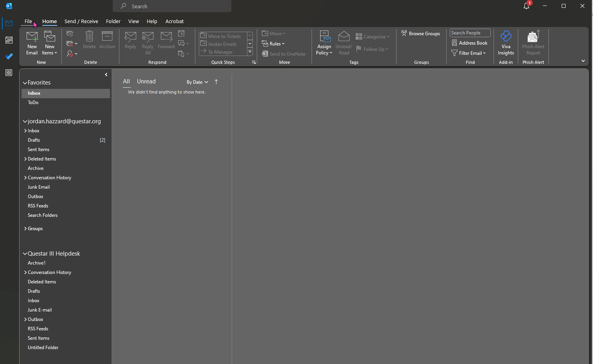This screenshot has width=593, height=364.
Task: Collapse the Favorites section
Action: tap(25, 83)
